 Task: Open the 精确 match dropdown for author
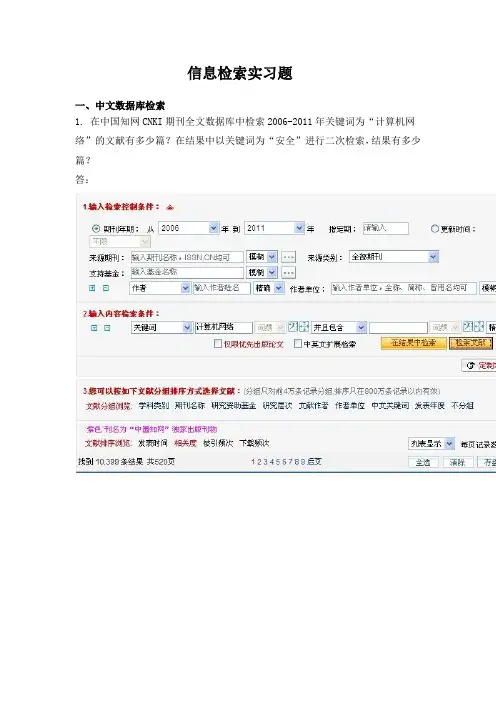[269, 288]
